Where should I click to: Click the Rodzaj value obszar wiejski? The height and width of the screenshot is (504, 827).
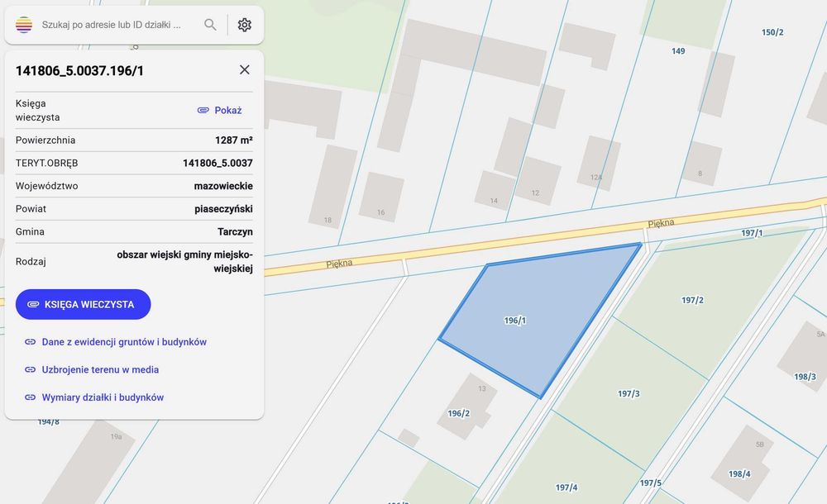coord(184,261)
